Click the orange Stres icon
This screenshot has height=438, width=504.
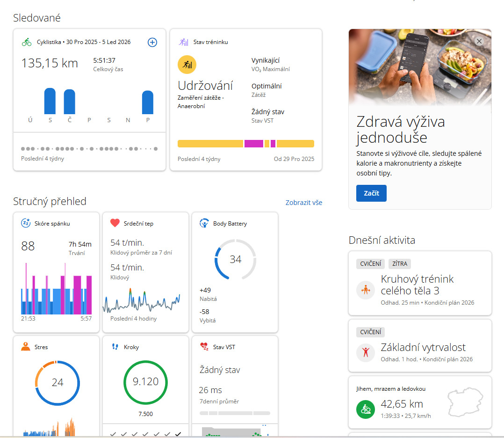point(26,347)
